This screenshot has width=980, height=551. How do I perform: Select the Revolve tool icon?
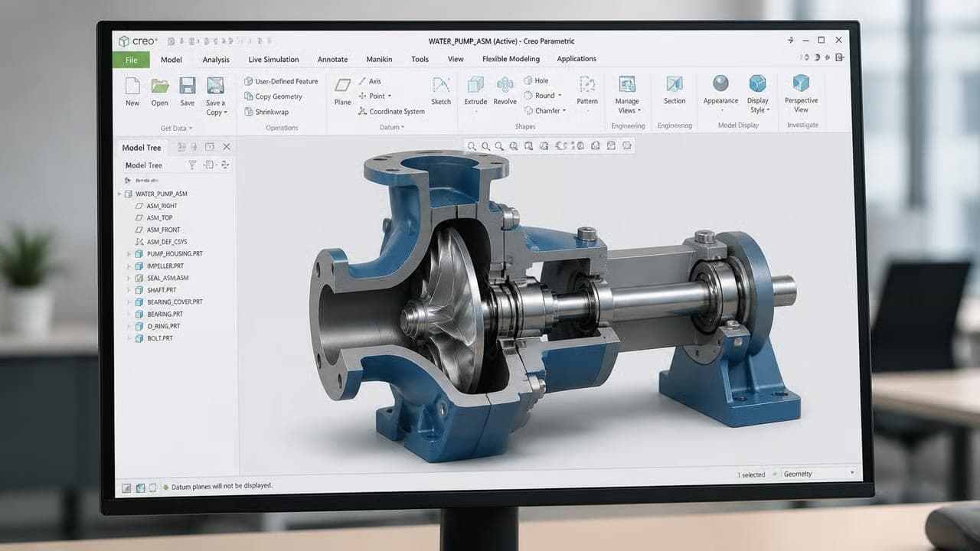coord(505,85)
